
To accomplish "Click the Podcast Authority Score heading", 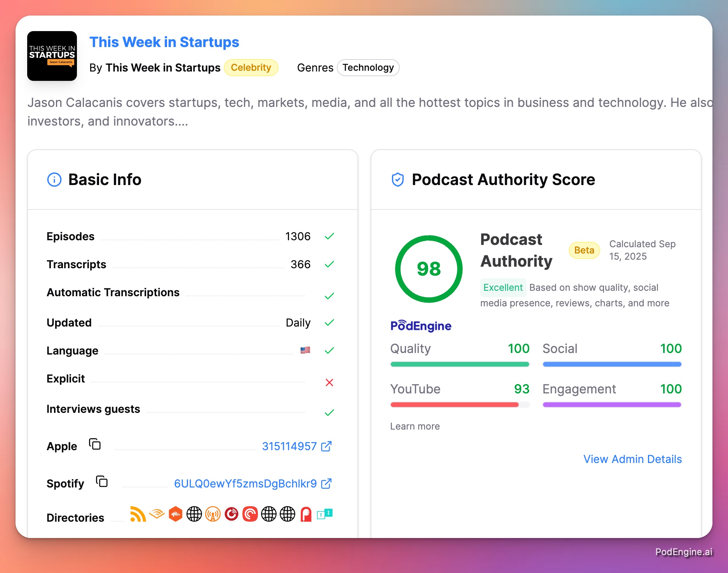I will (x=503, y=180).
